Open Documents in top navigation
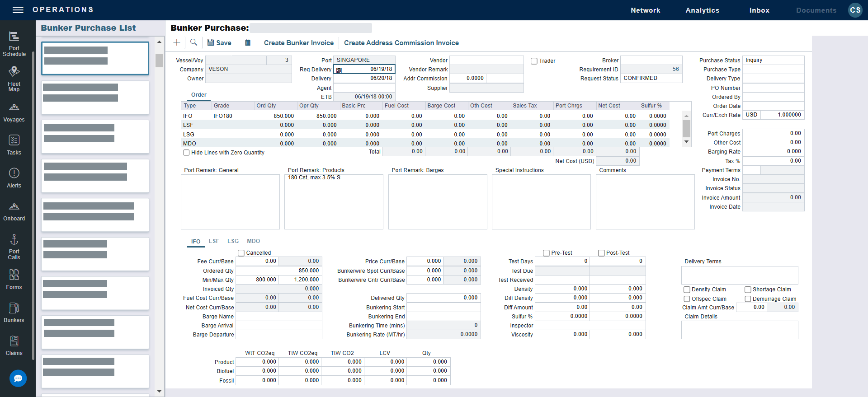Screen dimensions: 868x397 pyautogui.click(x=816, y=10)
